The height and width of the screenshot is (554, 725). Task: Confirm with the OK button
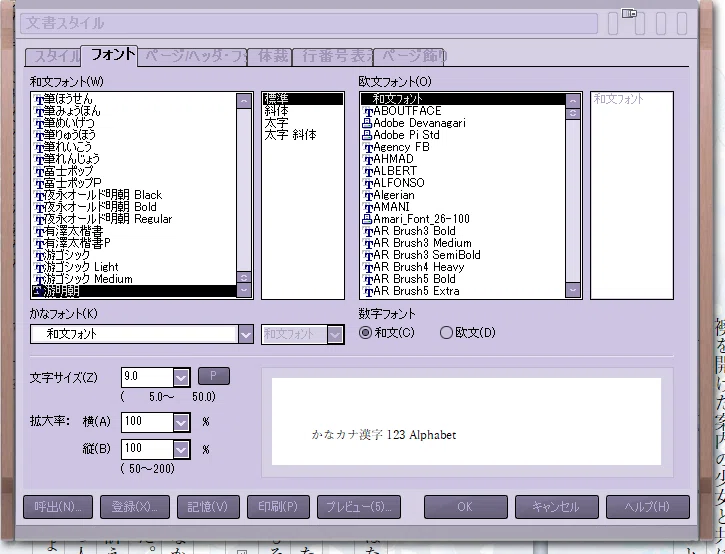tap(466, 507)
